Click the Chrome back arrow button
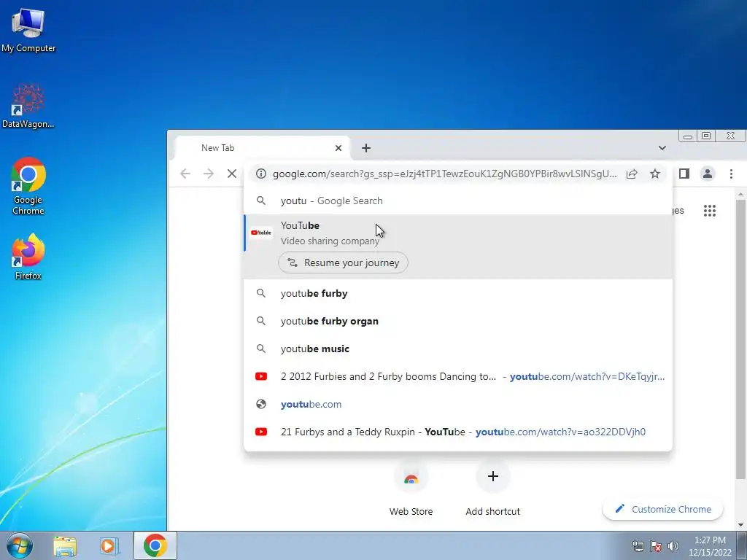This screenshot has height=560, width=747. (185, 174)
